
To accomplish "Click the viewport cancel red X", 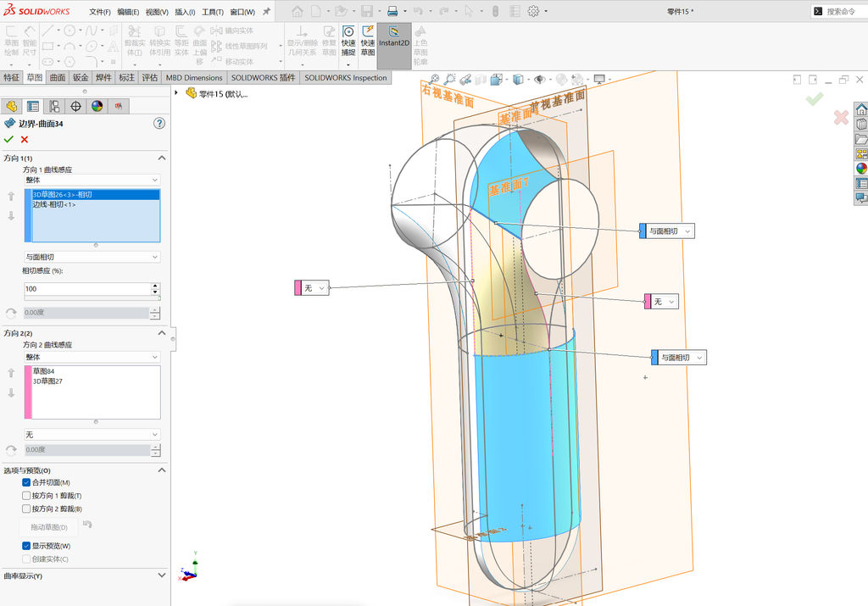I will coord(841,117).
